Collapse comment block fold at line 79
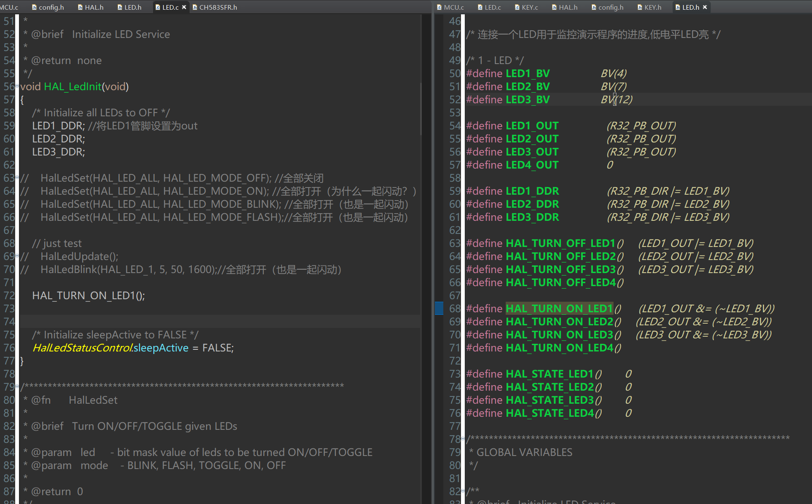 tap(17, 387)
